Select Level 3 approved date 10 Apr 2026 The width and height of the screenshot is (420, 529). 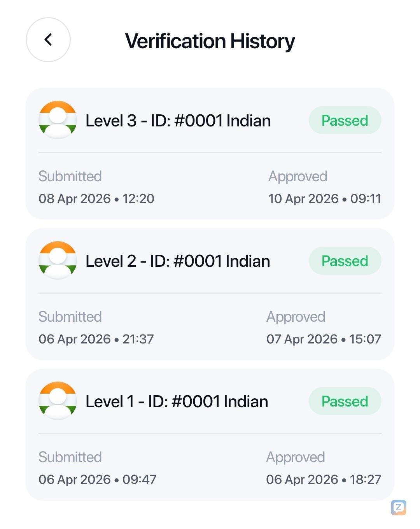point(303,199)
